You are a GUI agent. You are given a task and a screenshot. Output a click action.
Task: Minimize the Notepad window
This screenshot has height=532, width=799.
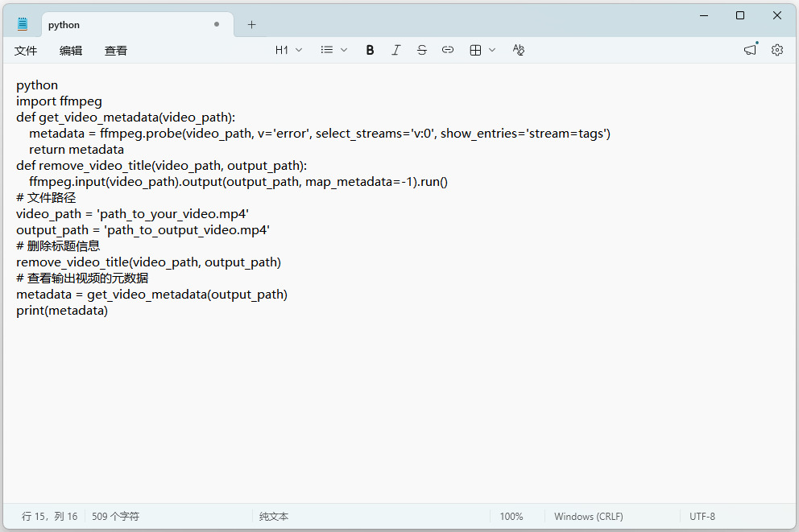(704, 15)
